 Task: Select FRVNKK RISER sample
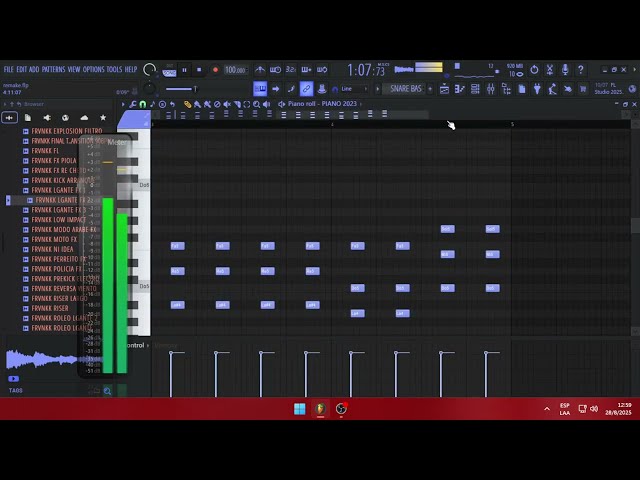click(50, 309)
